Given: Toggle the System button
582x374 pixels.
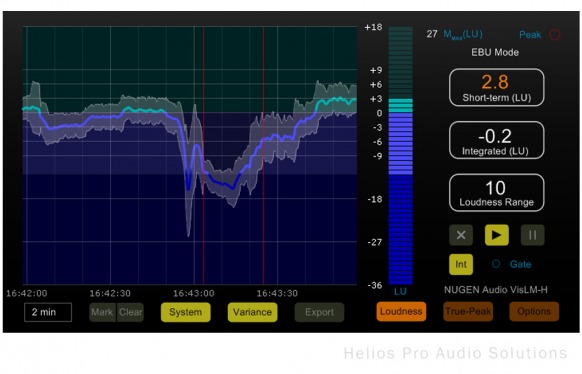Looking at the screenshot, I should tap(186, 312).
